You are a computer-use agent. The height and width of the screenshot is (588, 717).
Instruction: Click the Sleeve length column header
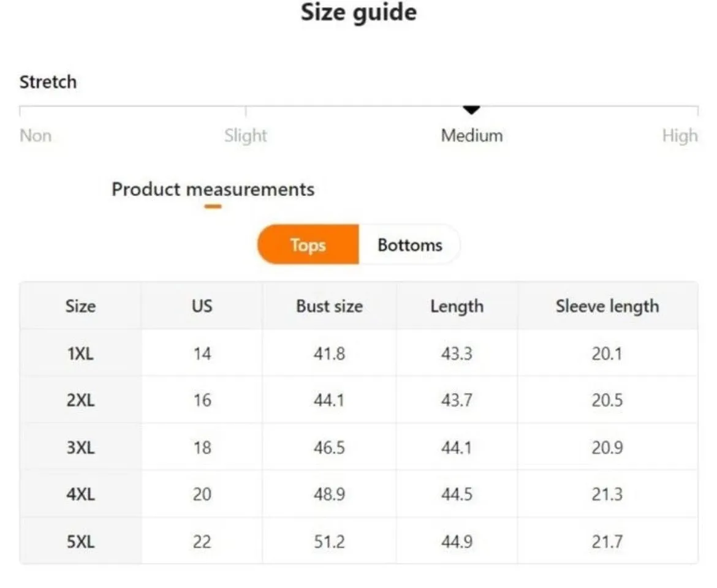pos(607,306)
